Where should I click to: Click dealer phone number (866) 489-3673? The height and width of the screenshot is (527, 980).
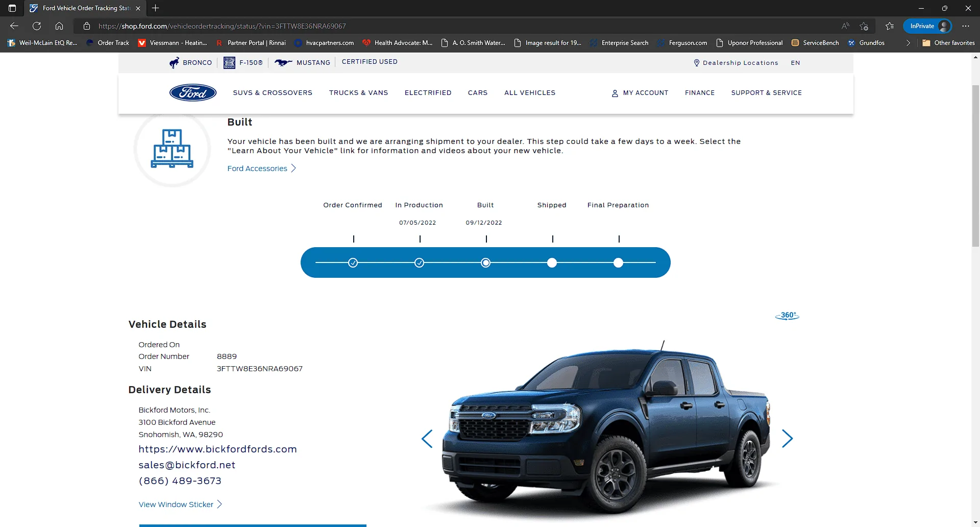click(180, 481)
